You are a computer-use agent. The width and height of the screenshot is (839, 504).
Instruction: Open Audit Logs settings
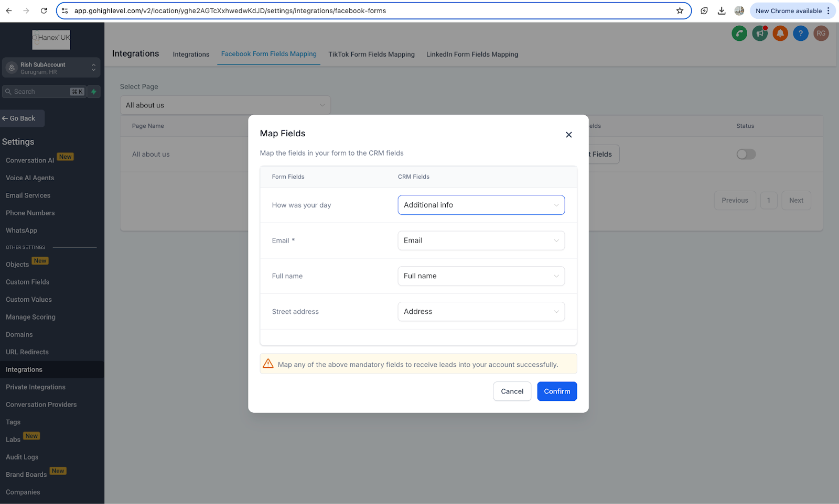22,457
